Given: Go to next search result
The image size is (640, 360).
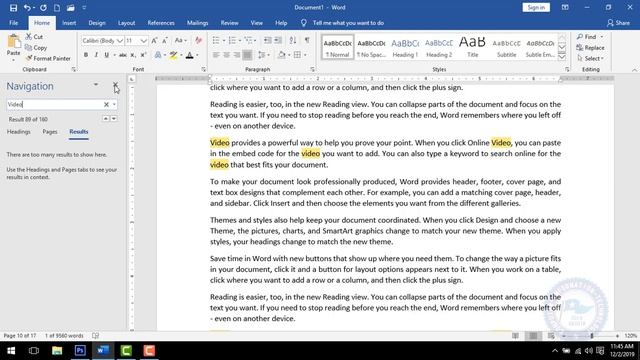Looking at the screenshot, I should tap(114, 119).
